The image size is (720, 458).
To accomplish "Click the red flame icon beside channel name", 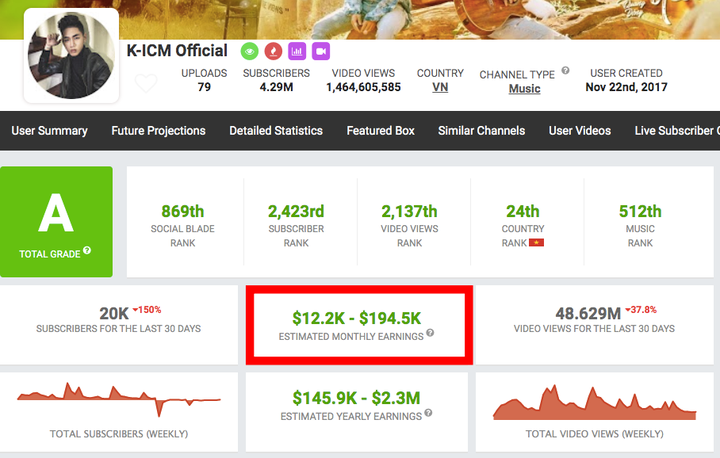I will click(x=272, y=50).
